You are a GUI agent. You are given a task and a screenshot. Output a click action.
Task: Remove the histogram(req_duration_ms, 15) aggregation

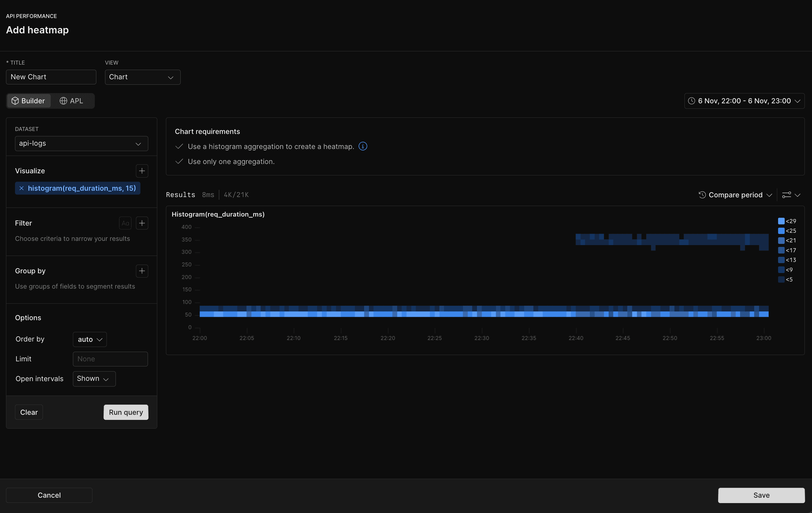22,188
